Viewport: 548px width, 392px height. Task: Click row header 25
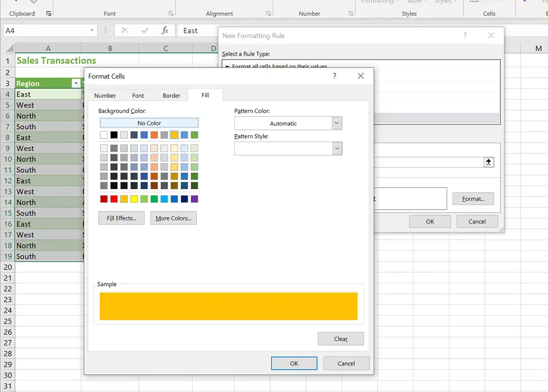coord(8,321)
